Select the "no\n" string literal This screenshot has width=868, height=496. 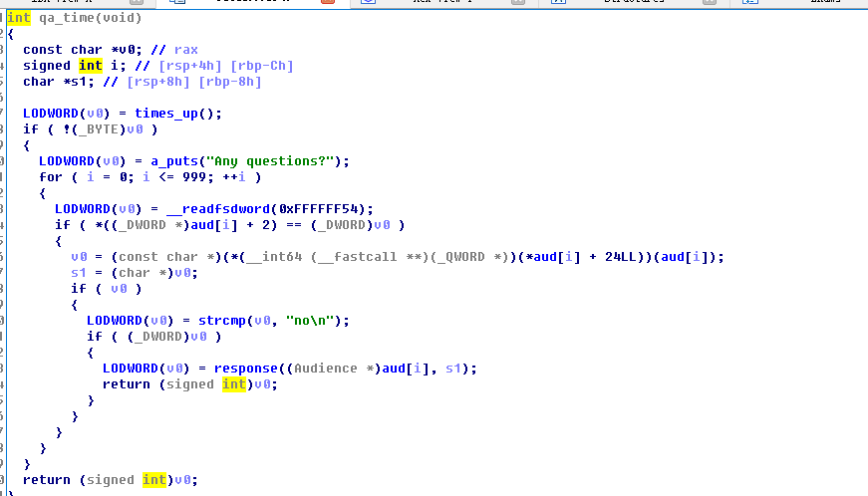310,321
